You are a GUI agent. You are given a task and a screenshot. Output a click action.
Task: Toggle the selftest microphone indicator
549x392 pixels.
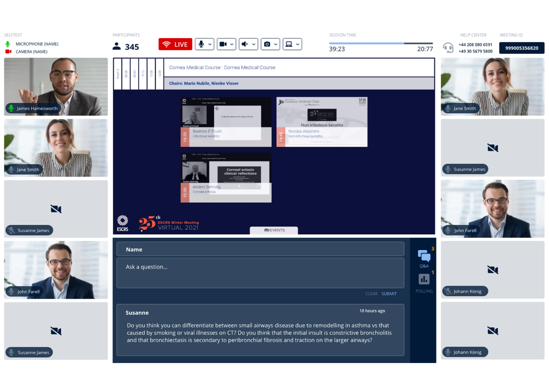[x=8, y=44]
